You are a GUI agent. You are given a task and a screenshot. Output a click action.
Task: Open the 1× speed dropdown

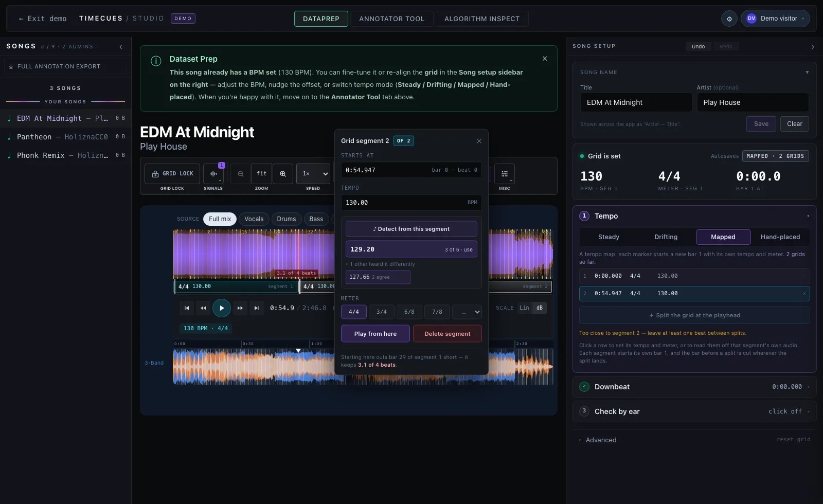313,174
